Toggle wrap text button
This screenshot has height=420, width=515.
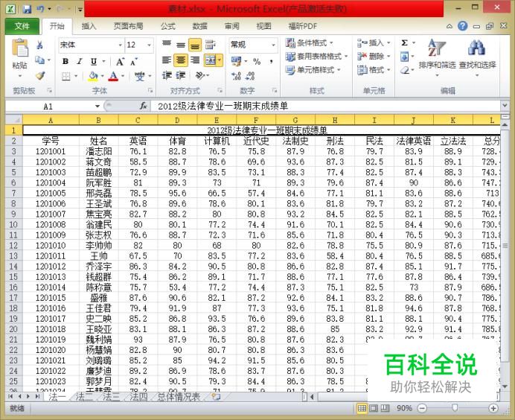(210, 45)
